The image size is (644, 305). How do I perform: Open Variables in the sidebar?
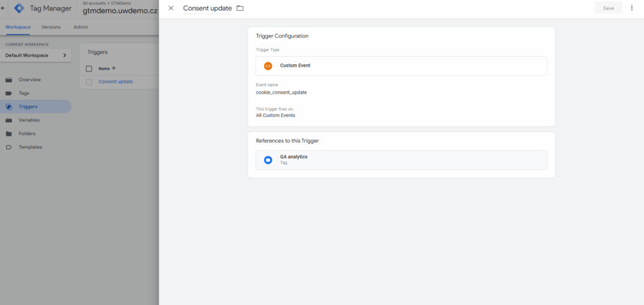29,120
